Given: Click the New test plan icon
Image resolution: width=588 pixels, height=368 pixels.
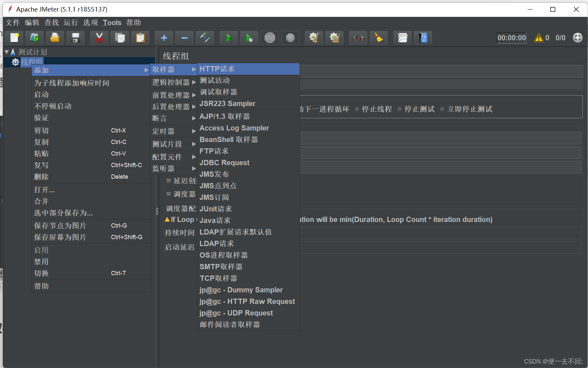Looking at the screenshot, I should tap(14, 38).
